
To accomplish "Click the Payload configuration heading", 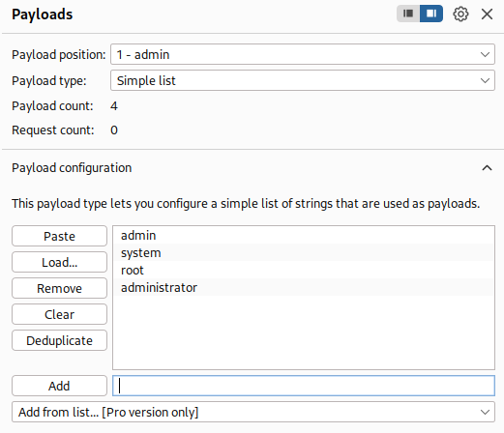I will coord(72,168).
